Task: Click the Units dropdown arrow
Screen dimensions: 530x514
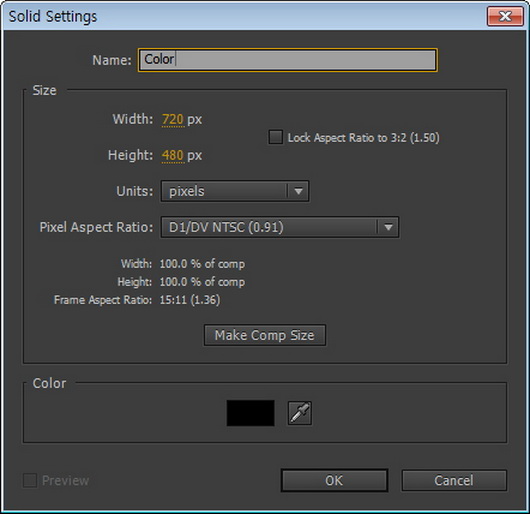Action: (x=298, y=191)
